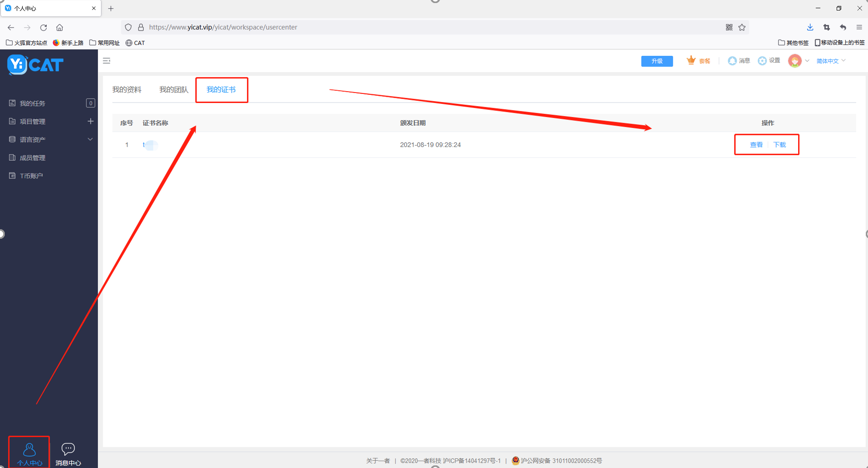Open frequently used sites bookmark folder

(104, 43)
